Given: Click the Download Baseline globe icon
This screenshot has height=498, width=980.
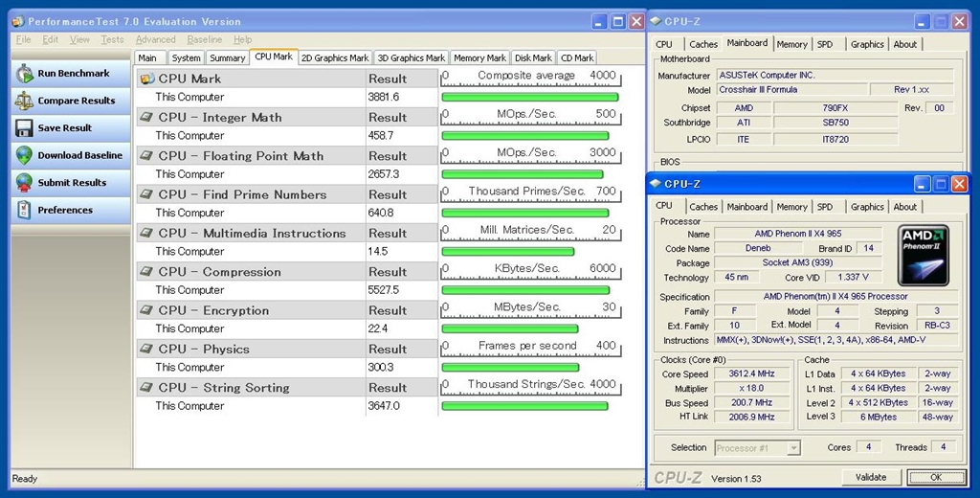Looking at the screenshot, I should point(24,155).
